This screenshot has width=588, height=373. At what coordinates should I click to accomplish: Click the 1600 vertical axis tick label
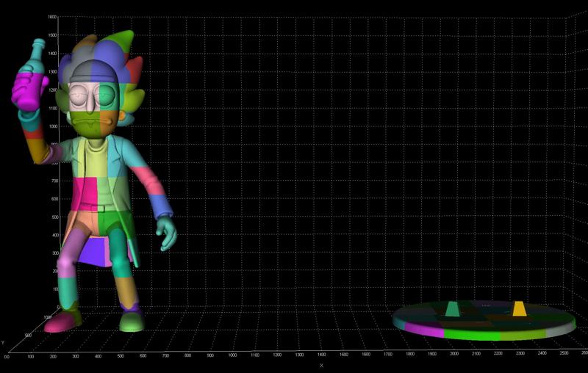pos(52,17)
